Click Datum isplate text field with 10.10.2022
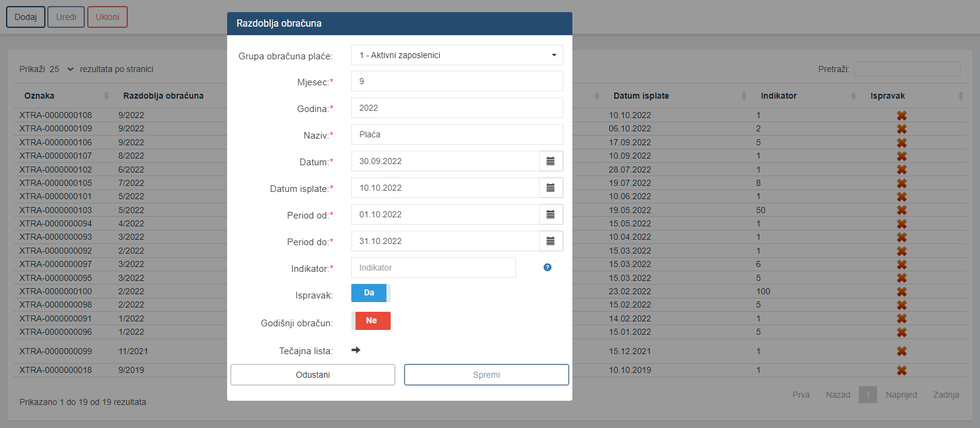The height and width of the screenshot is (428, 980). click(x=445, y=188)
